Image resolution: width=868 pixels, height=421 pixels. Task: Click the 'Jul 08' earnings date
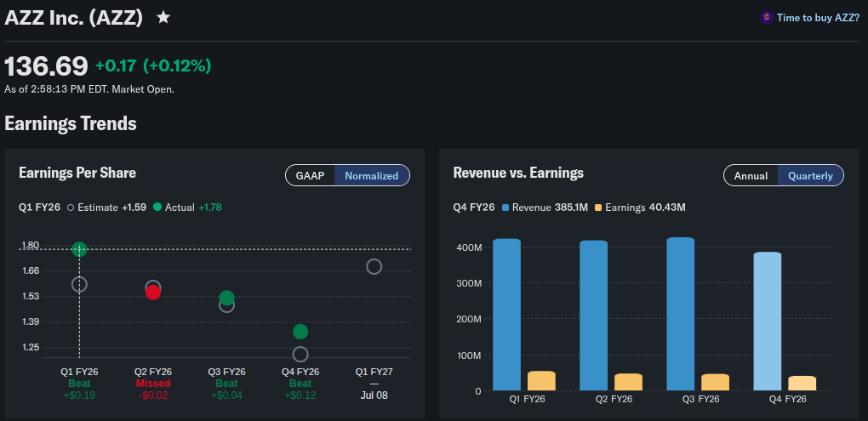click(374, 395)
